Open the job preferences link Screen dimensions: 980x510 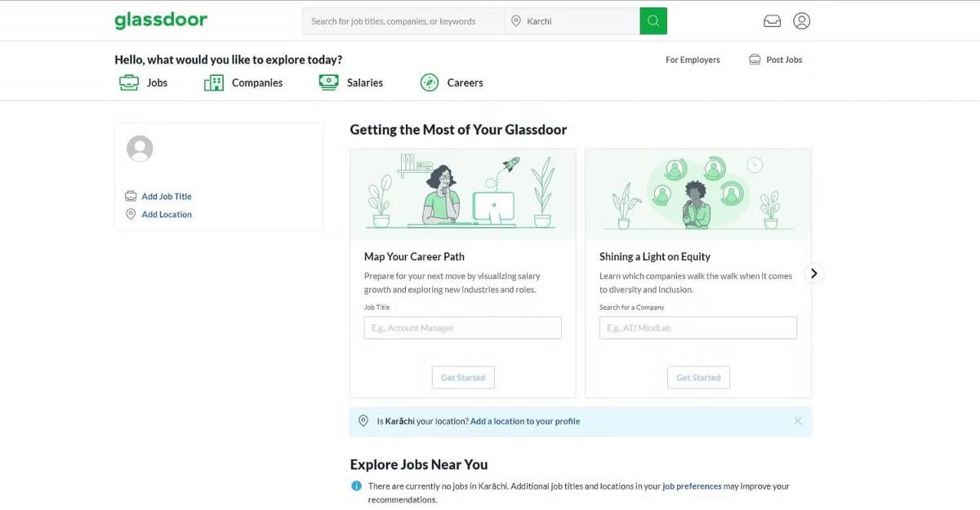click(x=693, y=485)
